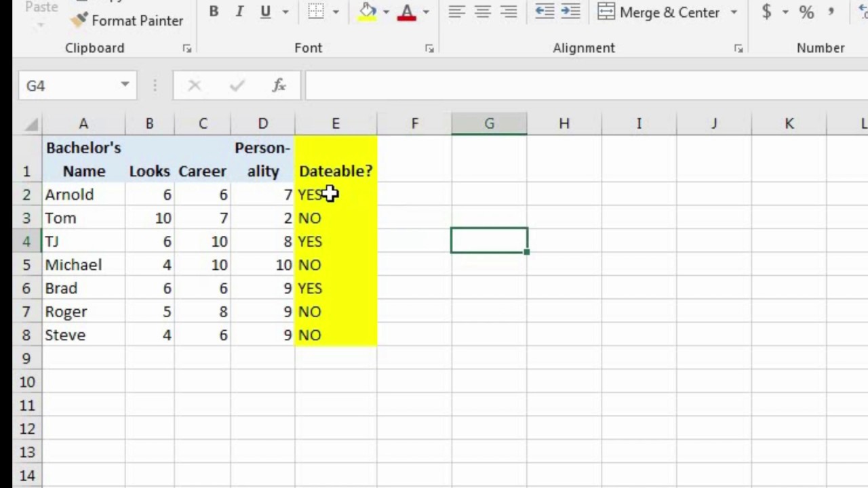Open the underline style dropdown arrow

click(285, 12)
